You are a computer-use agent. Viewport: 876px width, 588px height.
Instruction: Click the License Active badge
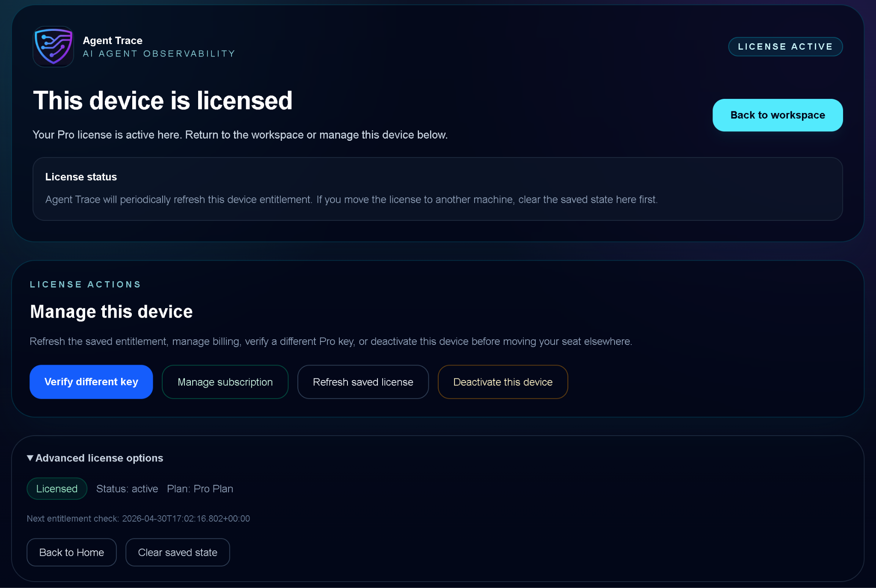785,47
